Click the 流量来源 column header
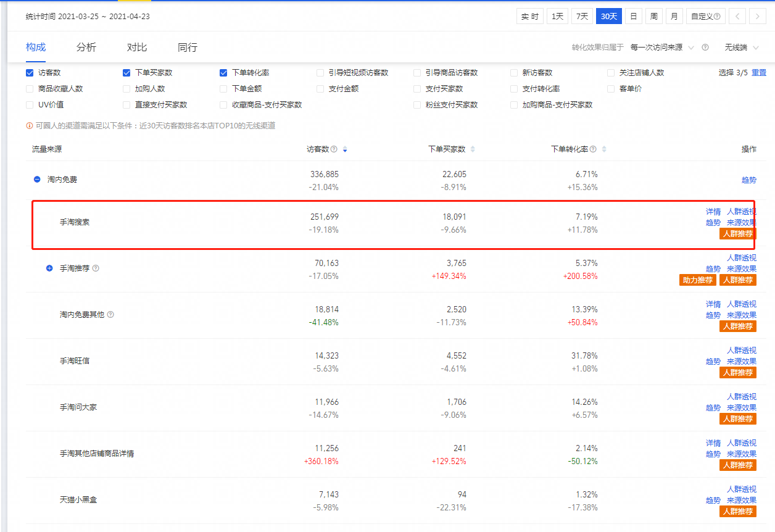The height and width of the screenshot is (532, 775). [47, 149]
